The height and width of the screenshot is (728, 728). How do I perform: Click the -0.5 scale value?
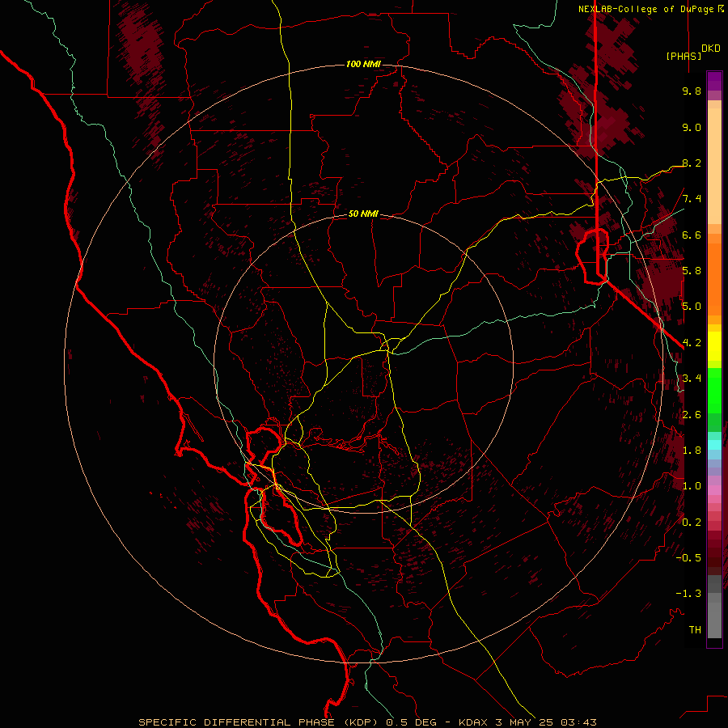click(688, 557)
